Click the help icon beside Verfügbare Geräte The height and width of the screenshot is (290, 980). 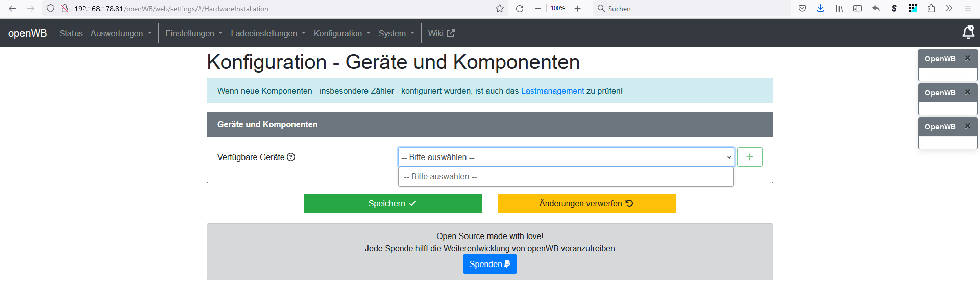[291, 157]
